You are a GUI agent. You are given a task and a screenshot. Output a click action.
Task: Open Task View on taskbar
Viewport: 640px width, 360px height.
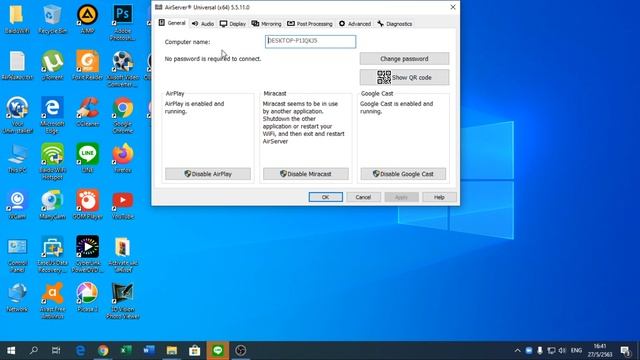[56, 350]
